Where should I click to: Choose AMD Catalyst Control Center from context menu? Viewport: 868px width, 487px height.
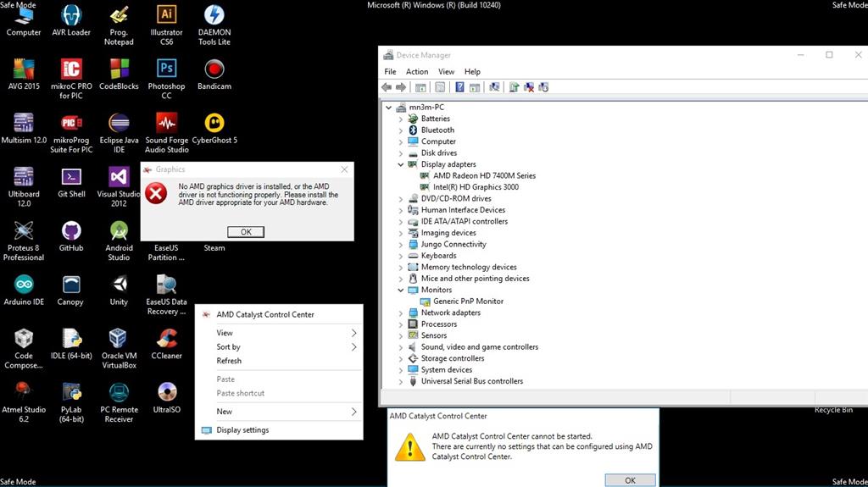click(x=279, y=314)
